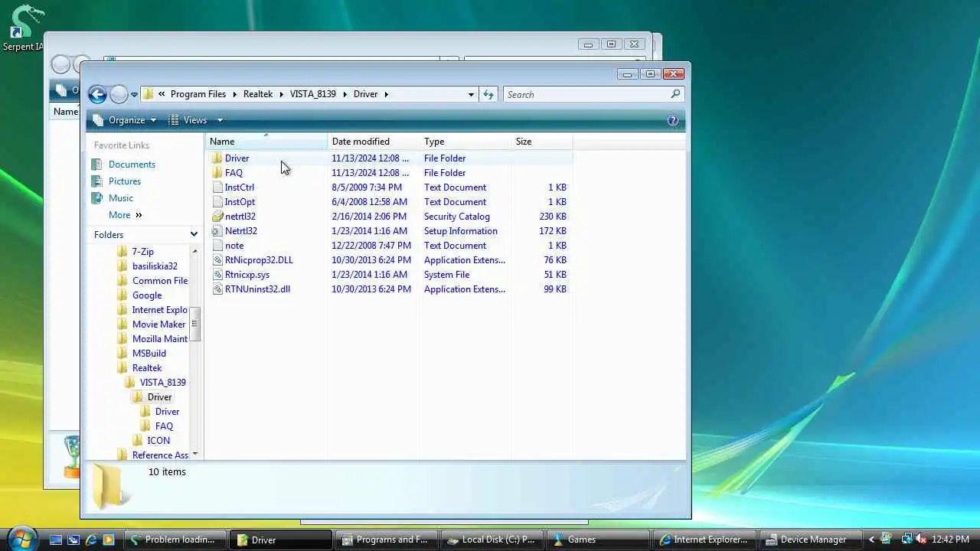This screenshot has width=980, height=551.
Task: Click the network tray icon
Action: pyautogui.click(x=907, y=540)
